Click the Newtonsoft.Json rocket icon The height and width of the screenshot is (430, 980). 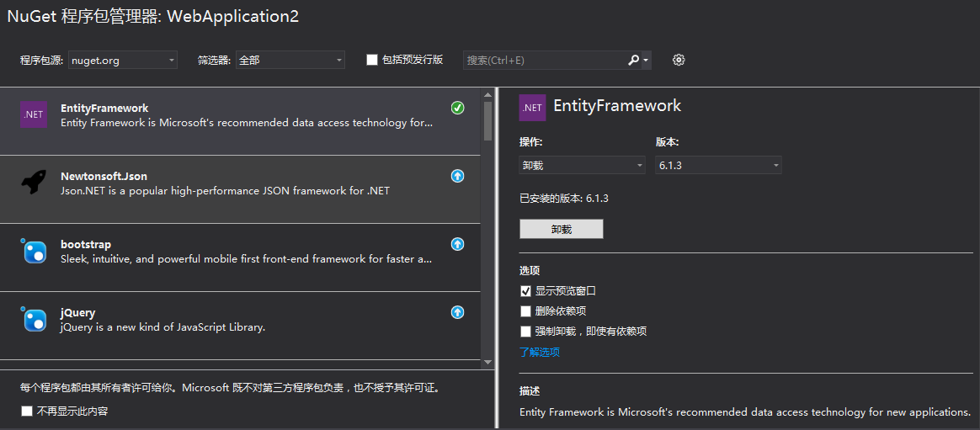click(x=34, y=182)
